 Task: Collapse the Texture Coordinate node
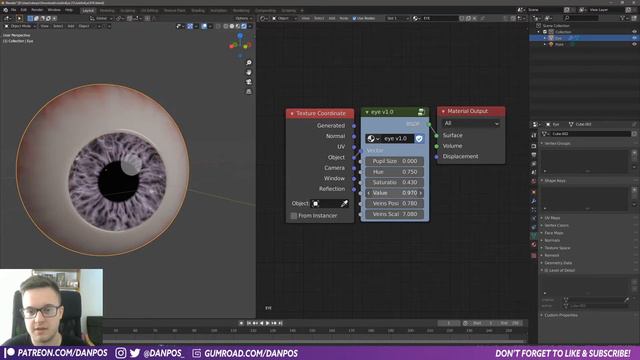(x=292, y=113)
